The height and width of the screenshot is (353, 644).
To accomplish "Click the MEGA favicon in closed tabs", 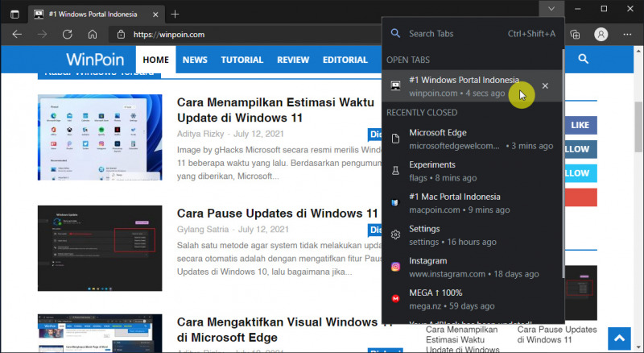I will [395, 299].
